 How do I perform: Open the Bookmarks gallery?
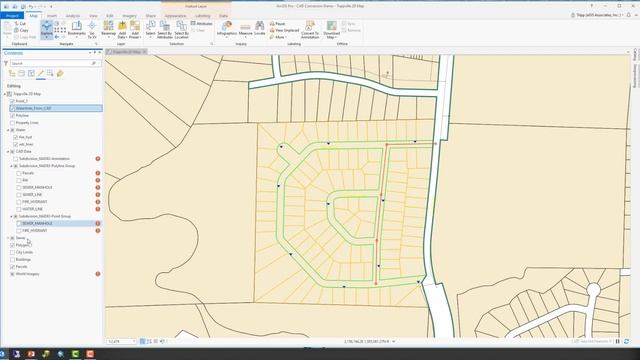click(76, 29)
